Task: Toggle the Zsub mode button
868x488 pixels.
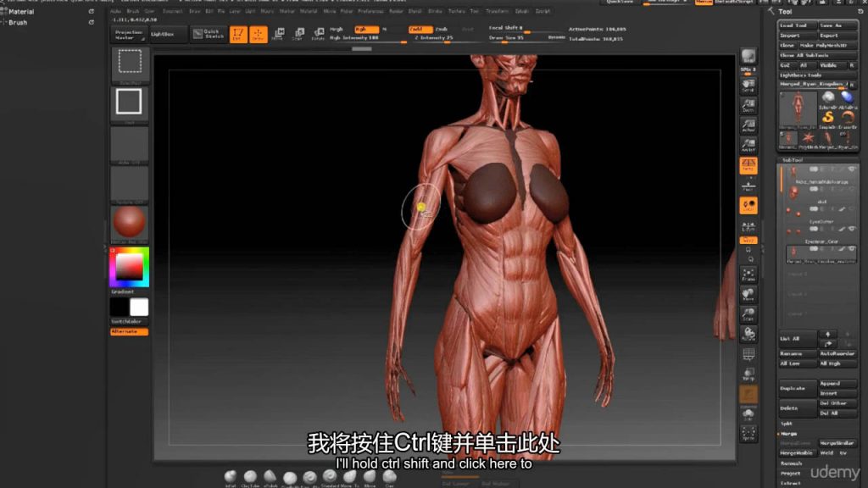Action: 441,30
